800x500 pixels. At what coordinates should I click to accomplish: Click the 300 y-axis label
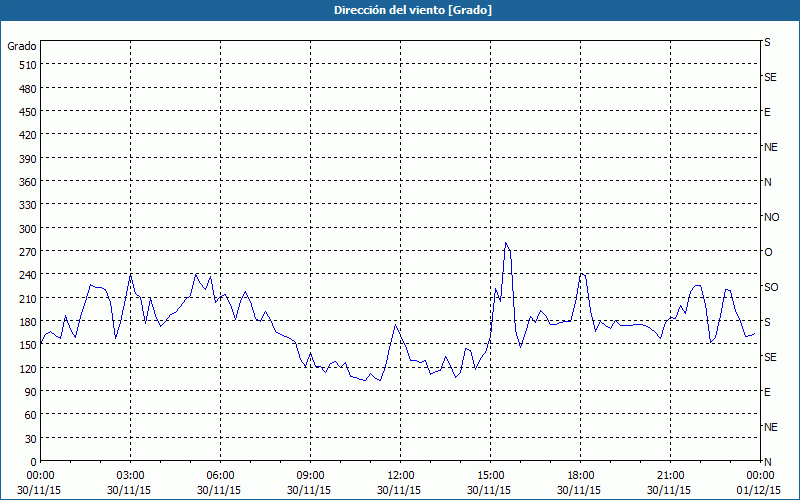click(28, 229)
